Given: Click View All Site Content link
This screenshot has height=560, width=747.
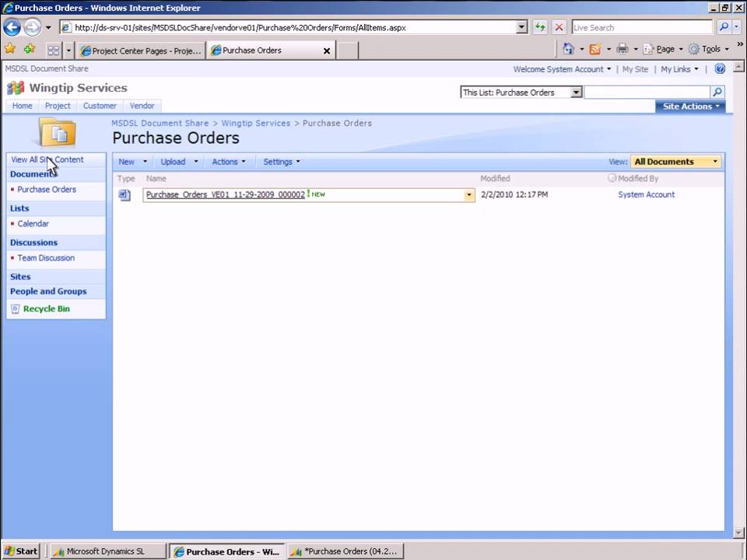Looking at the screenshot, I should [47, 160].
